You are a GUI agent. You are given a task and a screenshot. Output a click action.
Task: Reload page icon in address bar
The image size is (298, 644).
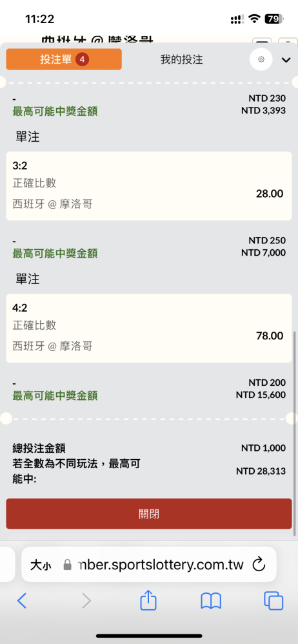259,564
